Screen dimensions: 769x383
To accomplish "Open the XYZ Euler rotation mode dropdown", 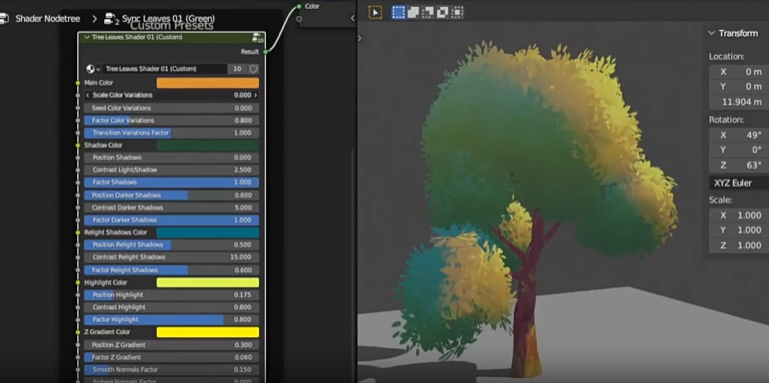I will click(x=739, y=183).
